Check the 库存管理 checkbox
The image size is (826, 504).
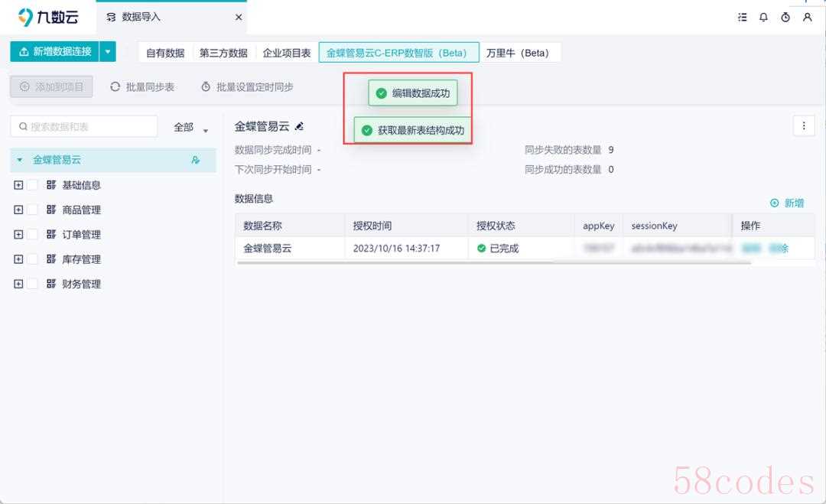(33, 259)
